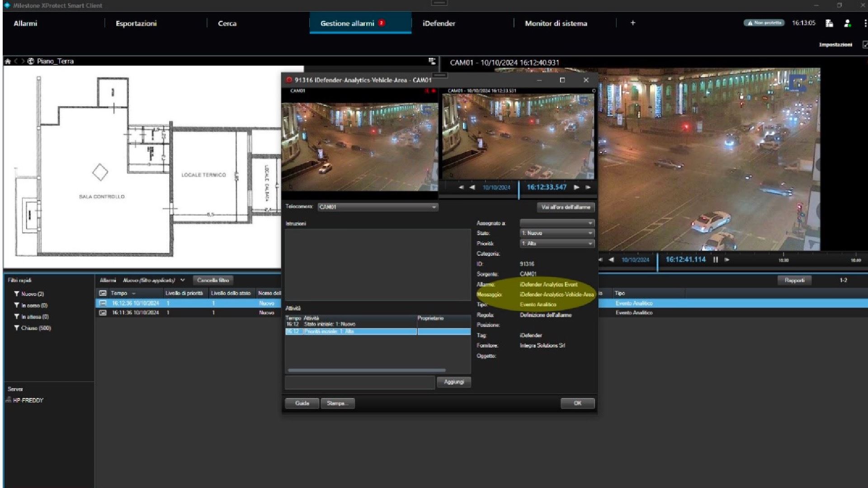Click the activity comment input field
The height and width of the screenshot is (488, 868).
click(360, 382)
